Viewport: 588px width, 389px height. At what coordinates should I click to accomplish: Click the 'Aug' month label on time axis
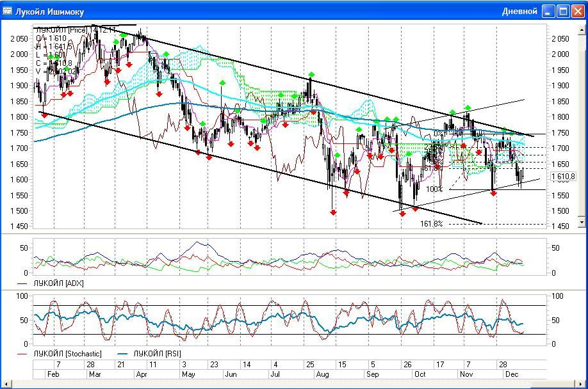coord(322,374)
